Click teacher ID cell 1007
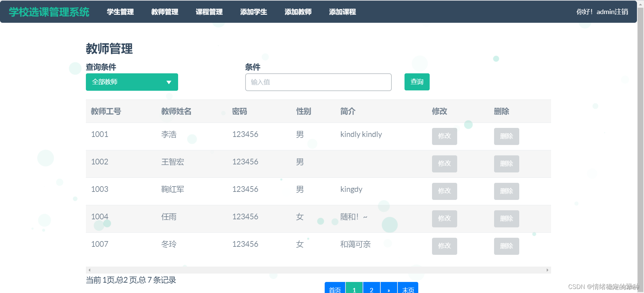This screenshot has width=644, height=293. tap(100, 244)
